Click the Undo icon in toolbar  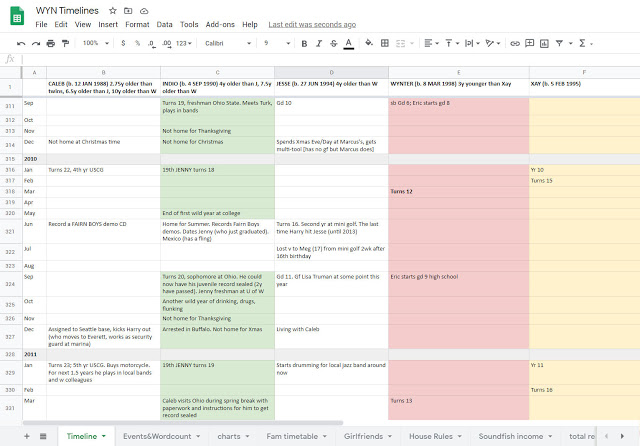point(21,44)
